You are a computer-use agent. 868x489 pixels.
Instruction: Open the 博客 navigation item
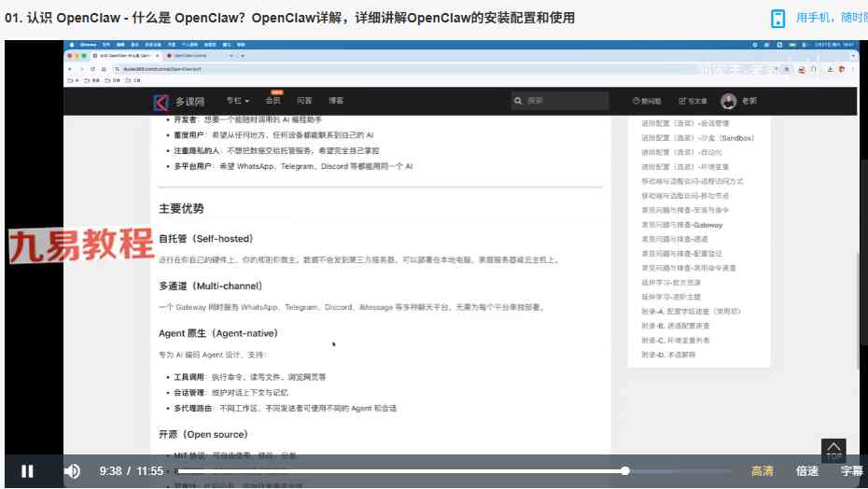click(x=335, y=101)
